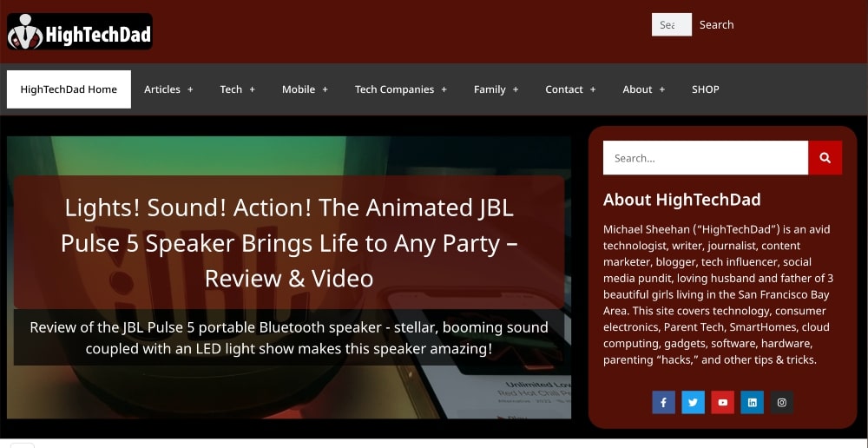Open HighTechDad's LinkedIn profile icon
The height and width of the screenshot is (448, 868).
point(752,403)
